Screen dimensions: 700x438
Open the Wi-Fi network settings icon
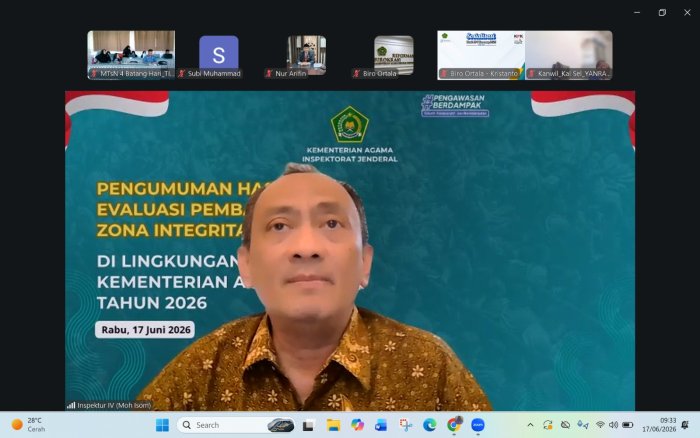[600, 425]
